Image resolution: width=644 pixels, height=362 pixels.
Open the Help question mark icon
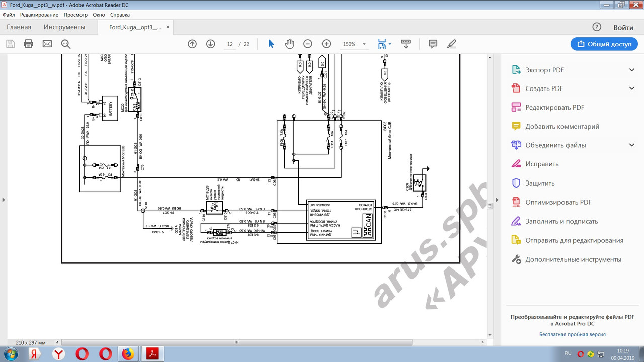click(597, 27)
